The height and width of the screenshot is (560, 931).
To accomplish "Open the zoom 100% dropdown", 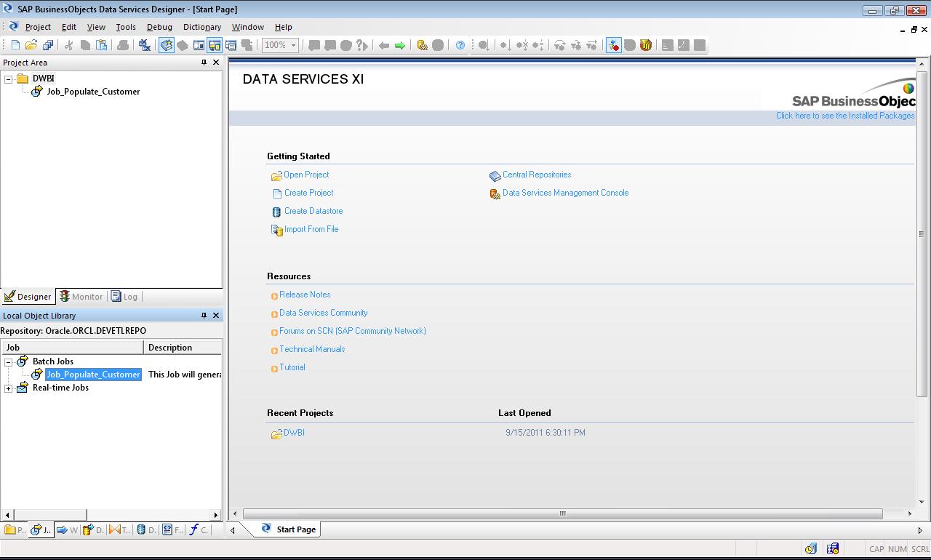I will (293, 45).
